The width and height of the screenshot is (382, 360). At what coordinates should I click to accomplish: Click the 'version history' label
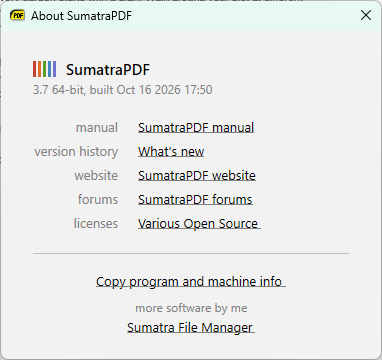point(76,152)
